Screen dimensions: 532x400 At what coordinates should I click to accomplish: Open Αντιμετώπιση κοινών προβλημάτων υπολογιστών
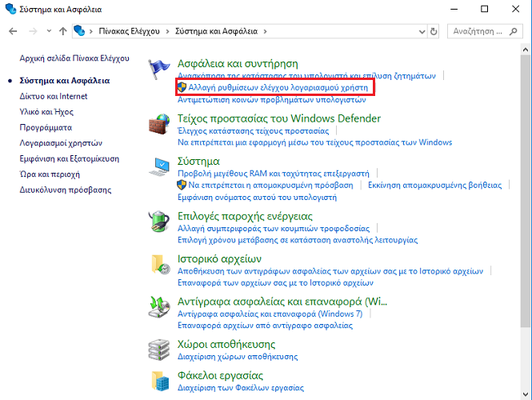pos(271,100)
